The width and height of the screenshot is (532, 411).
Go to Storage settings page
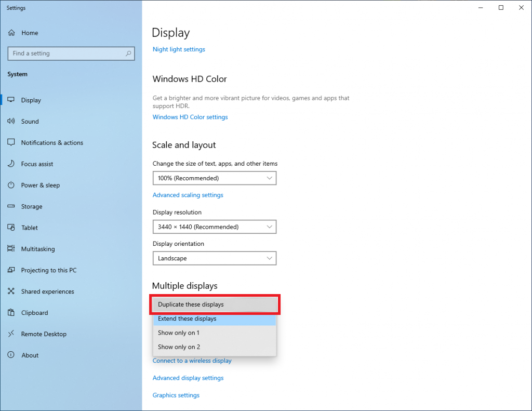point(32,206)
